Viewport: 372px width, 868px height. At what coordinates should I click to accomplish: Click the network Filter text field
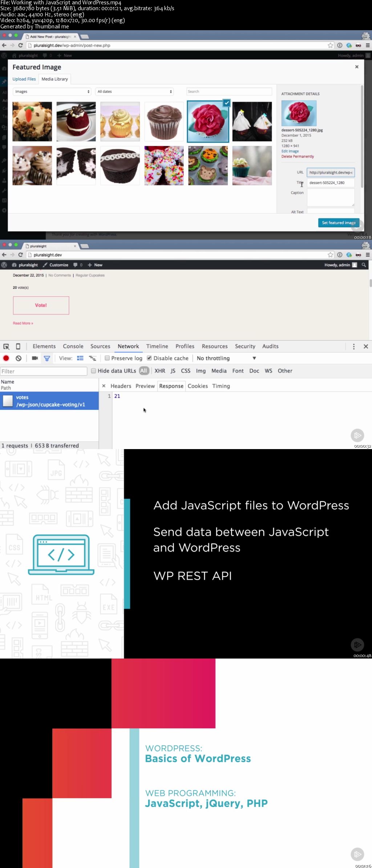point(44,371)
